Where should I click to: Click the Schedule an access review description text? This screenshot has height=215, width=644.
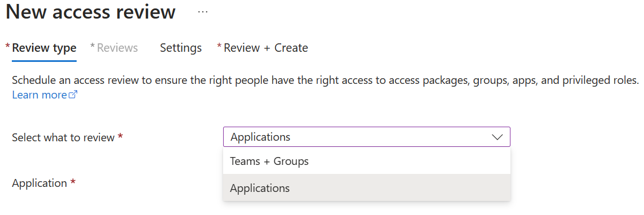click(x=325, y=80)
